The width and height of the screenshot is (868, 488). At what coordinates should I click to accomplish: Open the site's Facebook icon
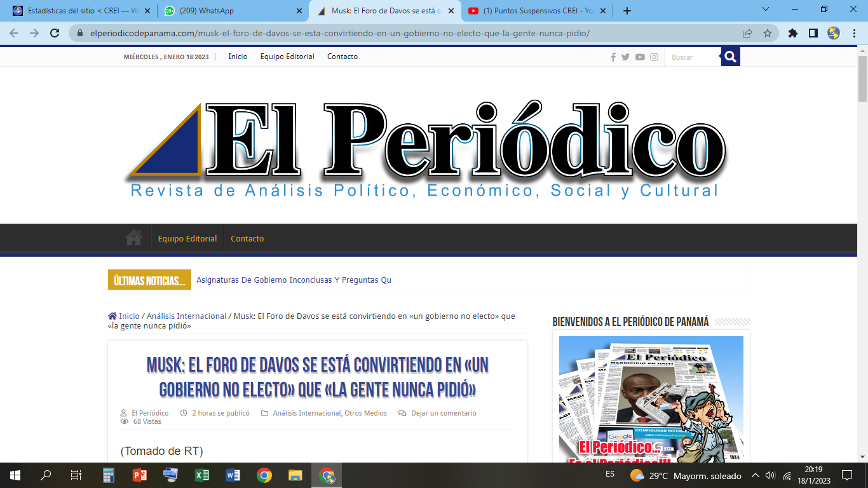point(613,57)
